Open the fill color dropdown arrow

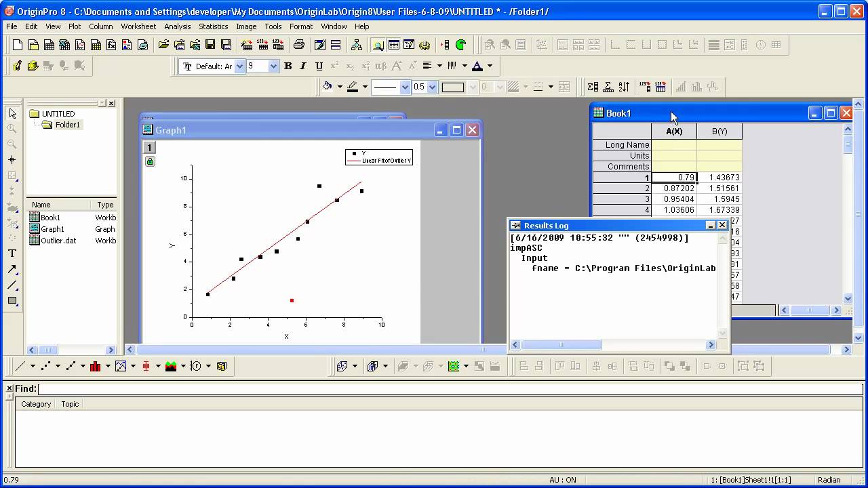coord(339,87)
